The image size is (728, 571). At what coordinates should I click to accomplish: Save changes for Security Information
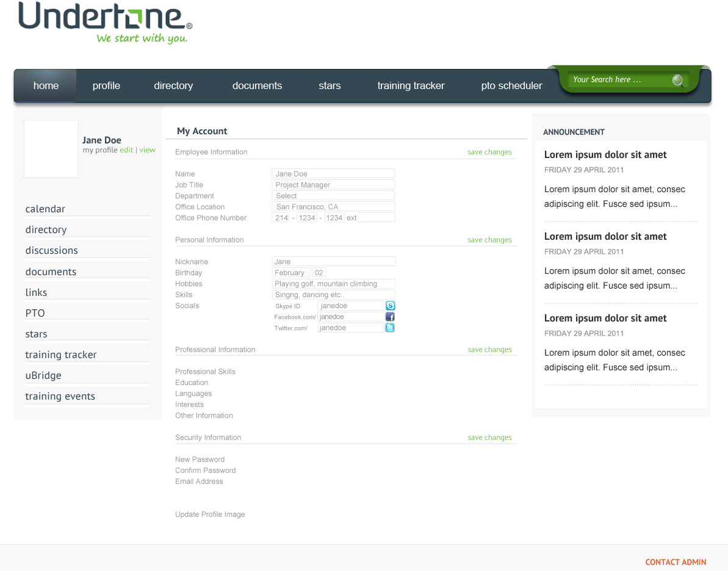point(489,437)
